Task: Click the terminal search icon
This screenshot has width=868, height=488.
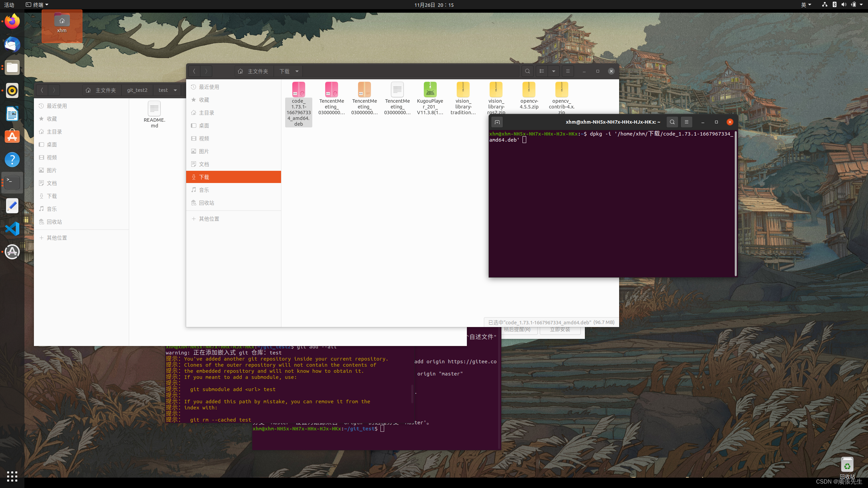Action: tap(672, 122)
